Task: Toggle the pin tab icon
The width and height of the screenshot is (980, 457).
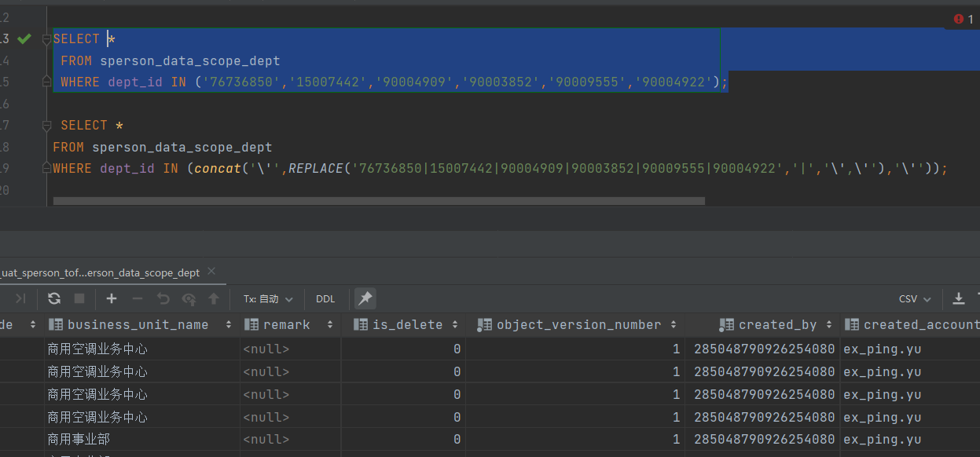Action: tap(365, 298)
